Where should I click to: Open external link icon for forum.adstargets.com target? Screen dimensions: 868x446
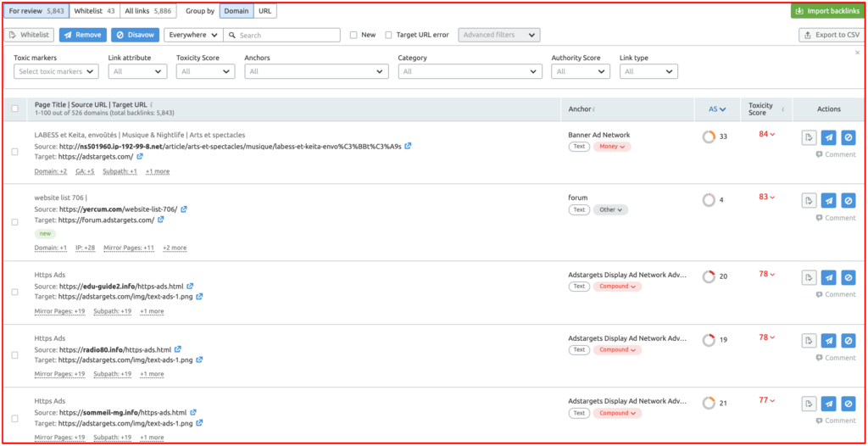coord(160,220)
